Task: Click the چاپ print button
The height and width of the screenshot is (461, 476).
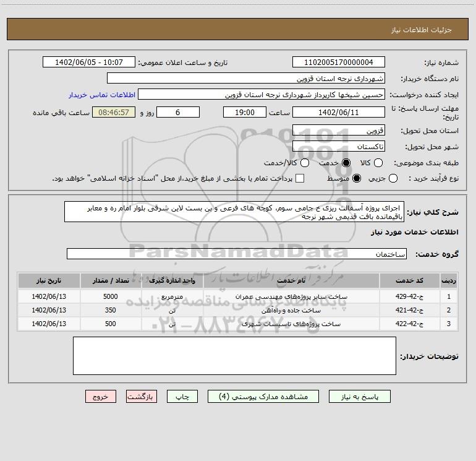Action: point(182,397)
